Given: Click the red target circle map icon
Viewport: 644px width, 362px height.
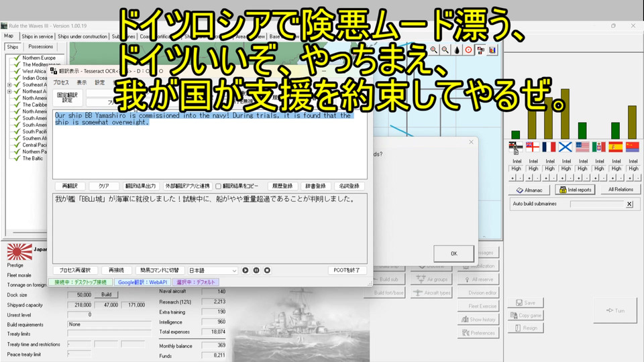Looking at the screenshot, I should pyautogui.click(x=469, y=50).
